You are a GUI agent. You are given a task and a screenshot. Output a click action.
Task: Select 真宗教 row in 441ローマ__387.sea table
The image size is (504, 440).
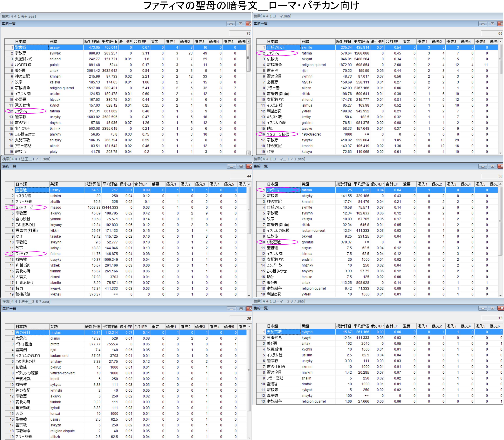[x=272, y=396]
